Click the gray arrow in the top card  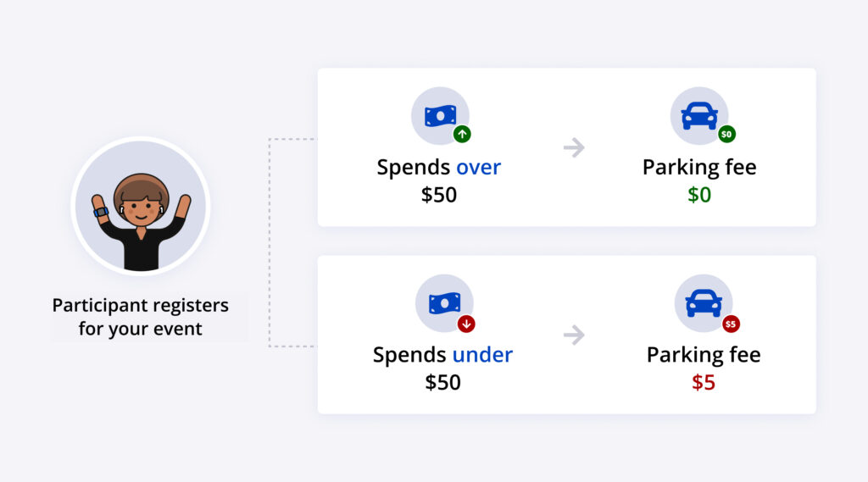click(x=574, y=147)
